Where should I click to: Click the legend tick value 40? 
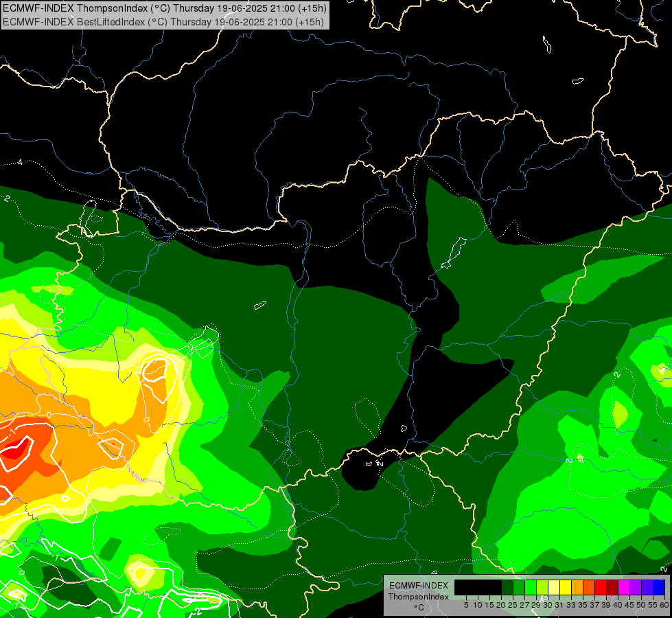pos(618,605)
